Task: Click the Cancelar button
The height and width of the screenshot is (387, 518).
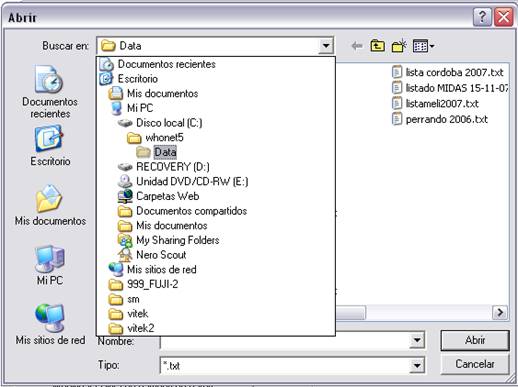Action: 475,364
